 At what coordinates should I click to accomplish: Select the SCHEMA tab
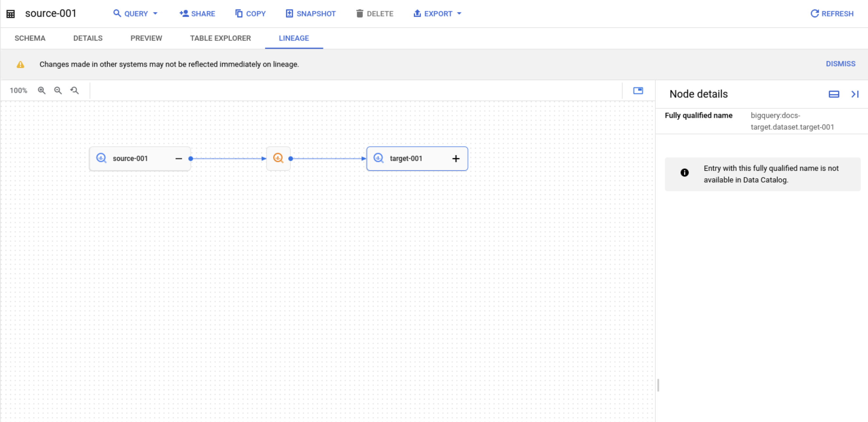(x=30, y=38)
